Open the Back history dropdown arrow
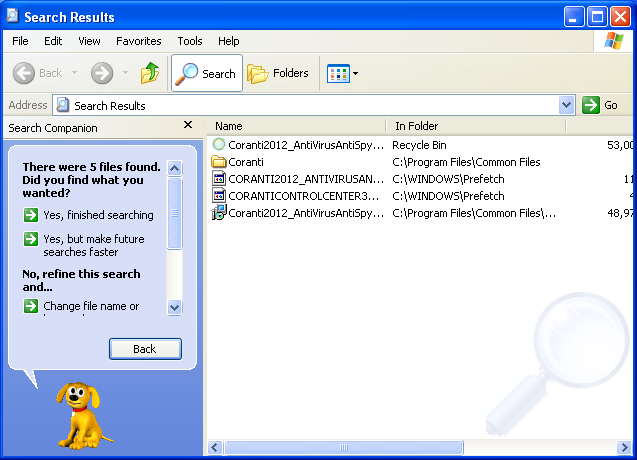 pyautogui.click(x=74, y=73)
